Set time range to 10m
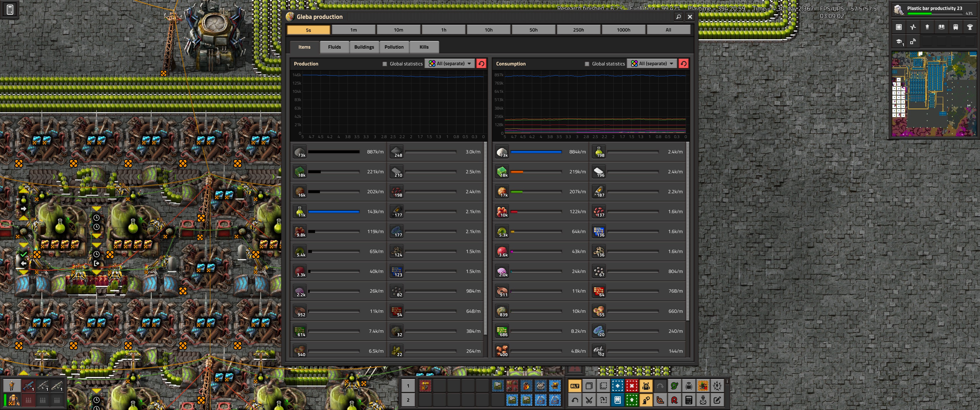Screen dimensions: 980x410 pos(398,30)
